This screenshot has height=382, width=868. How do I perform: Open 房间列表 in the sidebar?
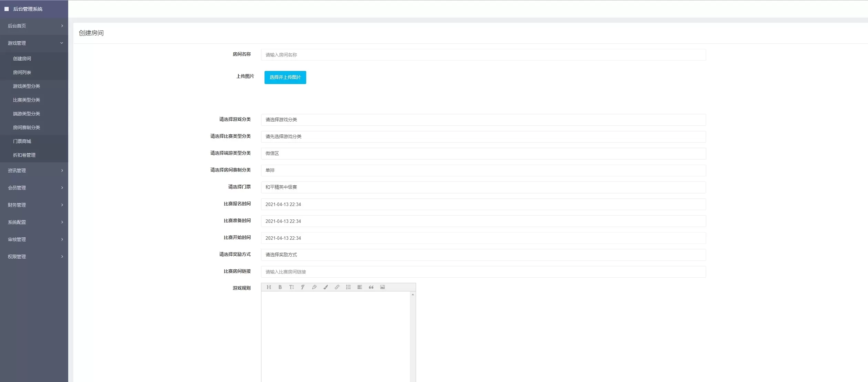(x=22, y=72)
